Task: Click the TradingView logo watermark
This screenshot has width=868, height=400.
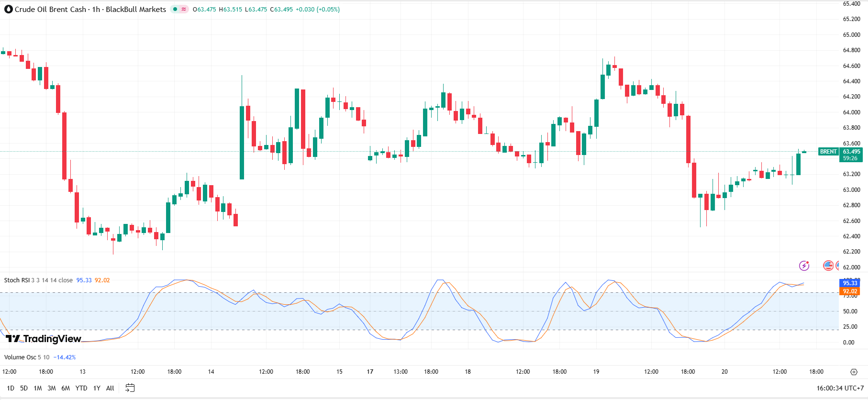Action: point(44,339)
